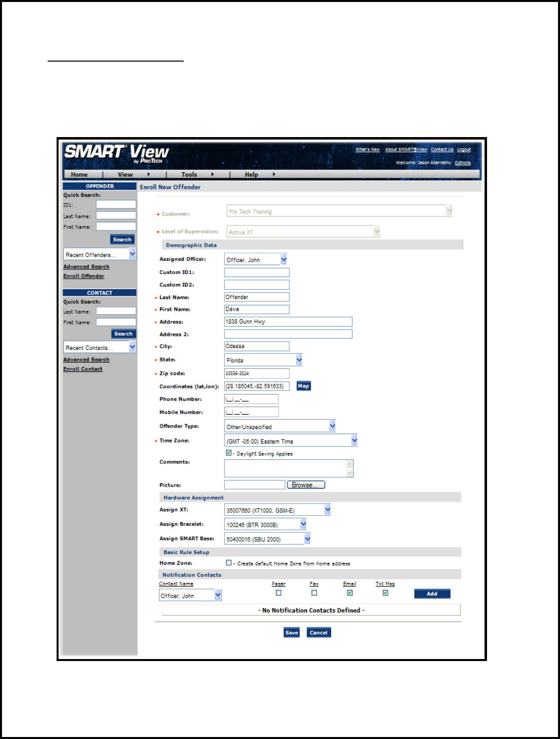560x739 pixels.
Task: Click the Custom ID1 field
Action: pos(257,272)
